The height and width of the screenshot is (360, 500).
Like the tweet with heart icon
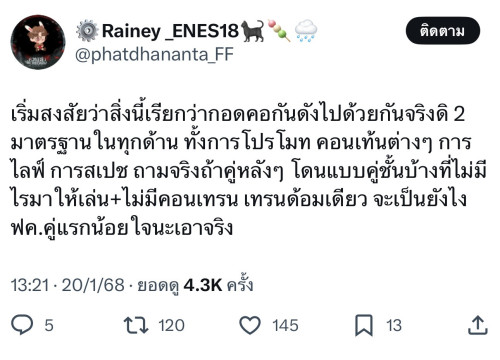(x=250, y=325)
